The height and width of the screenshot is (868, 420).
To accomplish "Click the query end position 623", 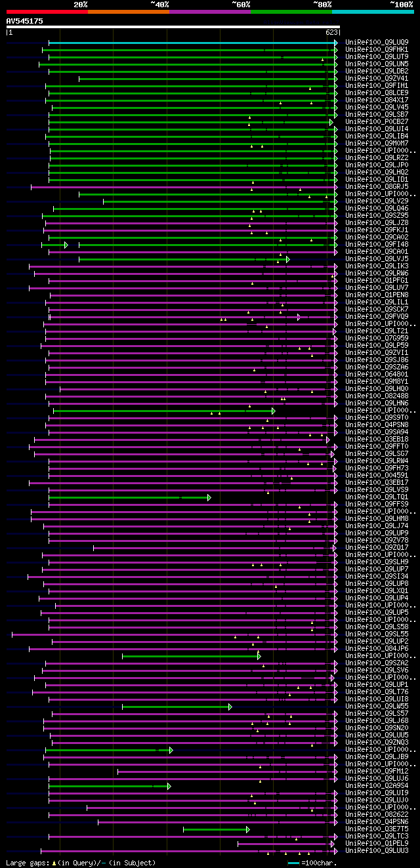I will [x=331, y=32].
